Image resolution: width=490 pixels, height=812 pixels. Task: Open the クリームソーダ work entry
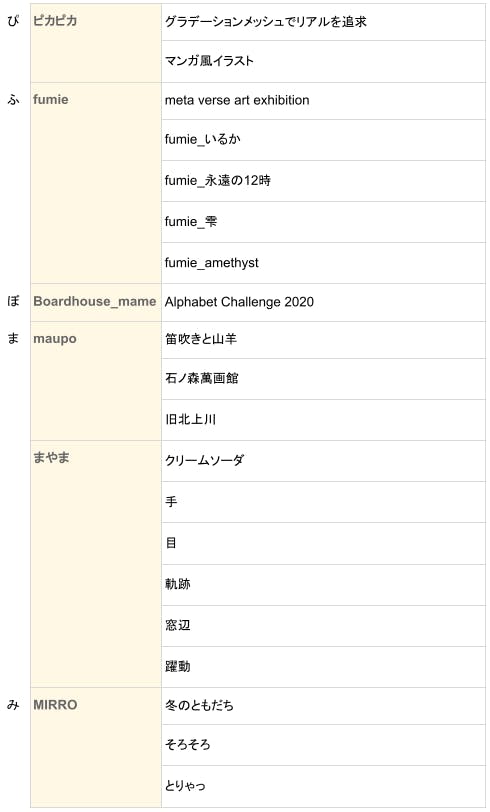pyautogui.click(x=204, y=460)
